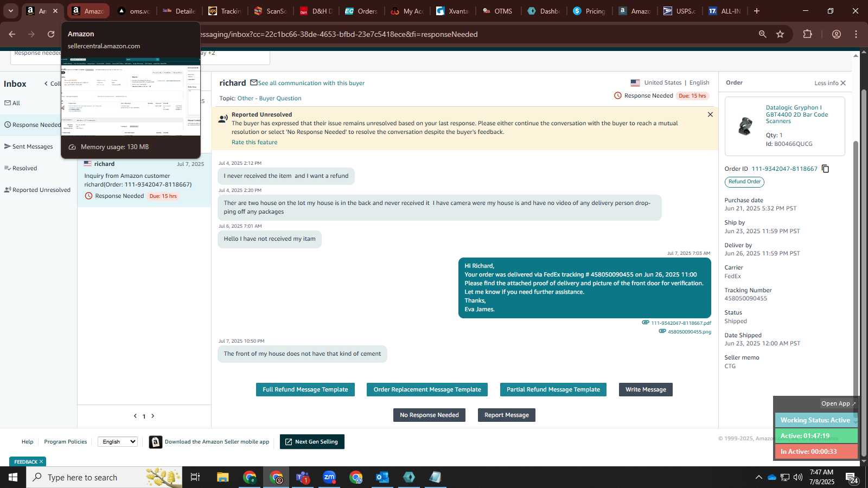Viewport: 868px width, 488px height.
Task: Open the browser extensions menu
Action: click(807, 34)
